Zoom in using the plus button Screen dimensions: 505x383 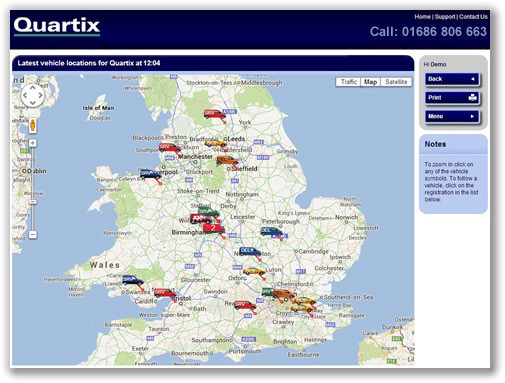[32, 143]
